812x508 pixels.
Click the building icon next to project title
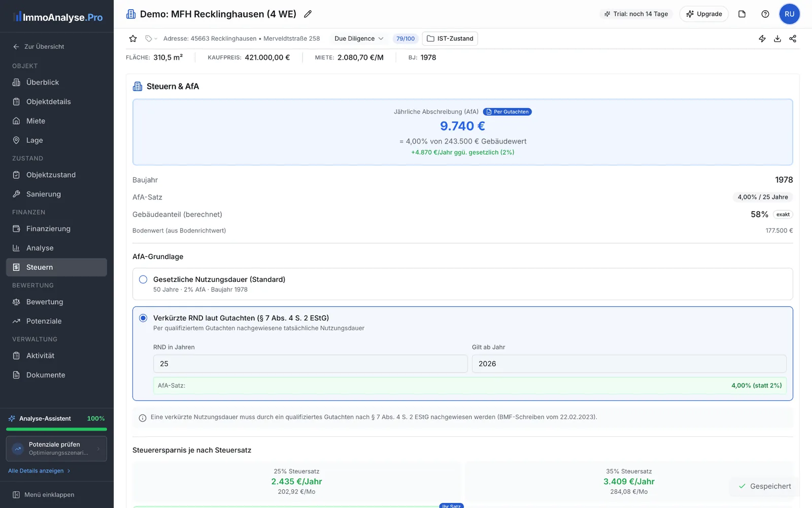pyautogui.click(x=131, y=14)
